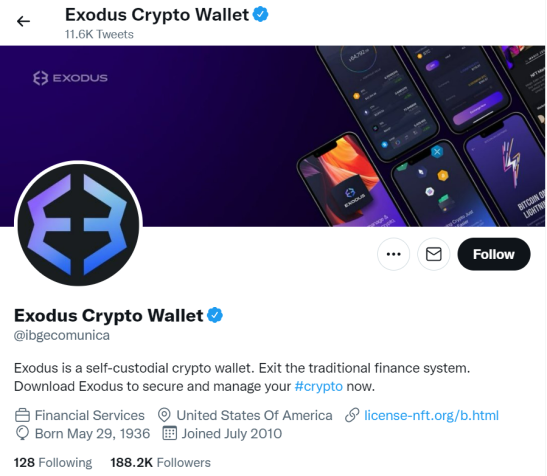The height and width of the screenshot is (476, 547).
Task: Click the birthday balloon icon
Action: coord(22,433)
